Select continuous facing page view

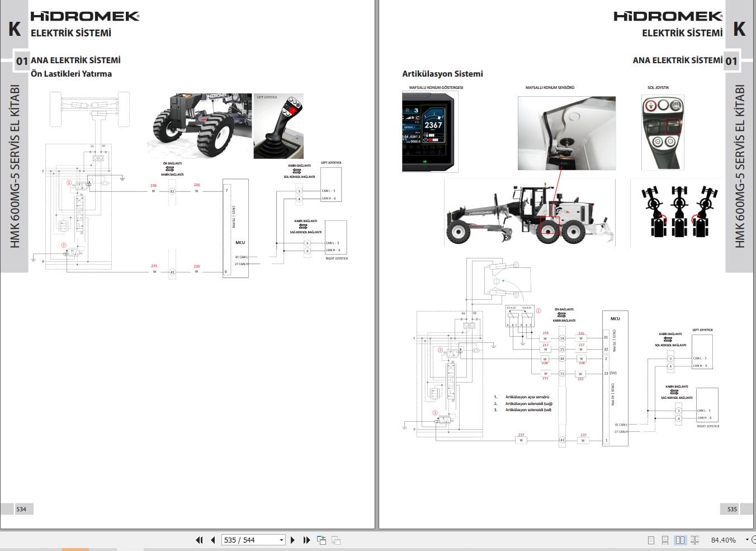pyautogui.click(x=694, y=540)
